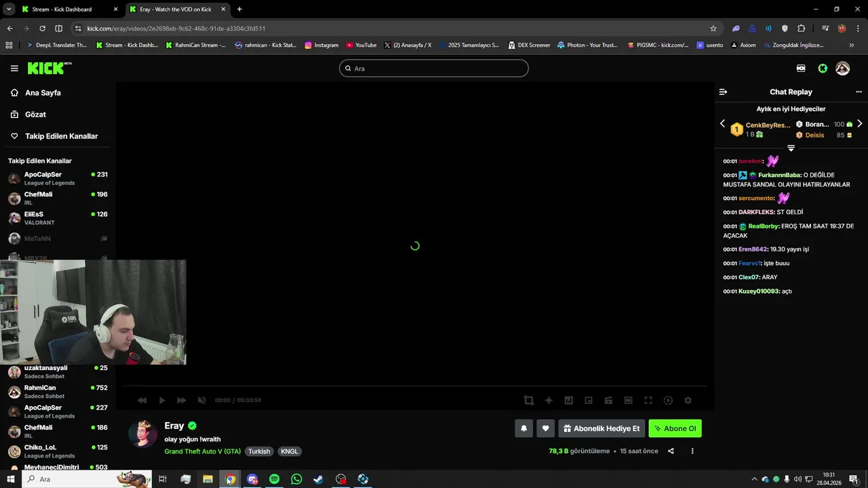The height and width of the screenshot is (488, 868).
Task: Click the KNGL tag
Action: (290, 451)
